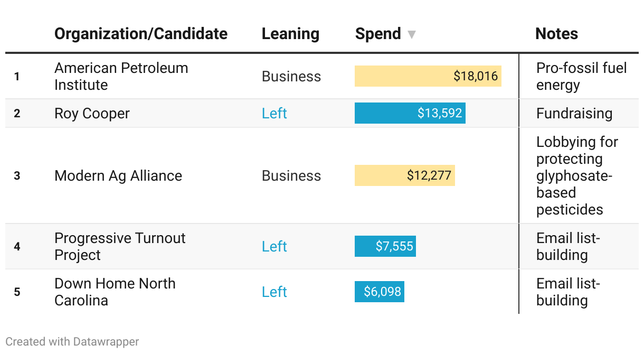Image resolution: width=644 pixels, height=354 pixels.
Task: Click the Fundraising note cell
Action: pyautogui.click(x=574, y=114)
